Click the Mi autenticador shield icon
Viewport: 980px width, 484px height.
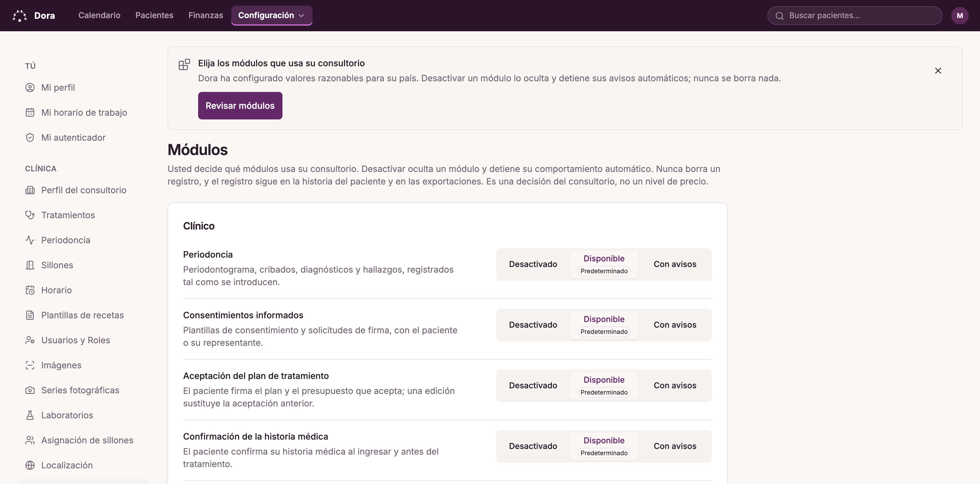[30, 138]
